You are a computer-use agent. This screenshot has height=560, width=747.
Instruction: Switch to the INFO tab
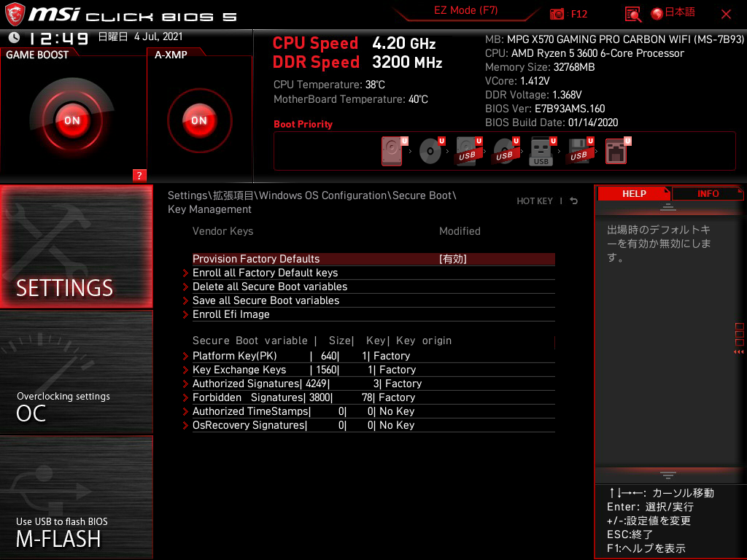coord(708,194)
